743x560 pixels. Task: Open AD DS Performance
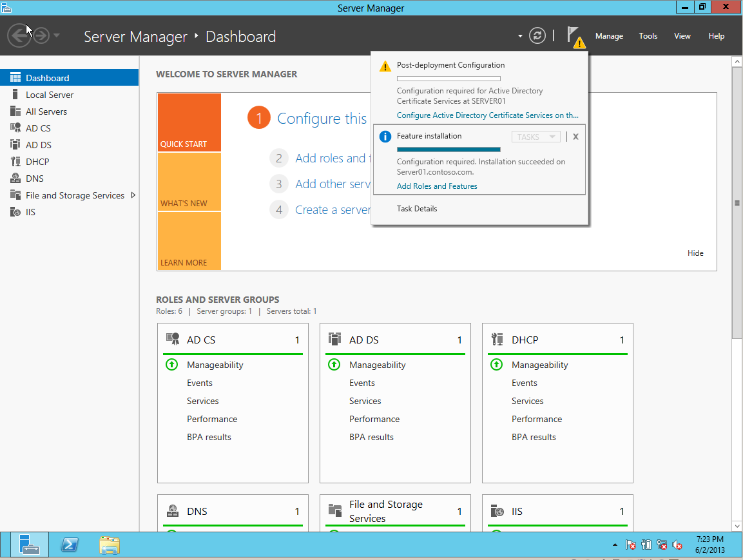tap(374, 419)
